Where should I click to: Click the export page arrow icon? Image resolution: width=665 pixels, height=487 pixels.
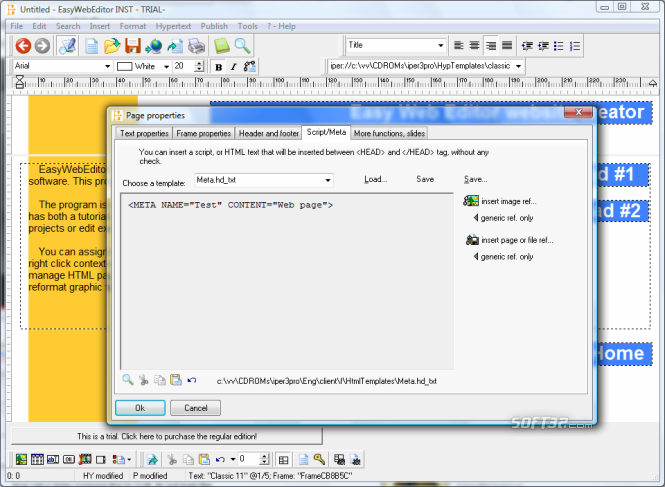[x=175, y=46]
